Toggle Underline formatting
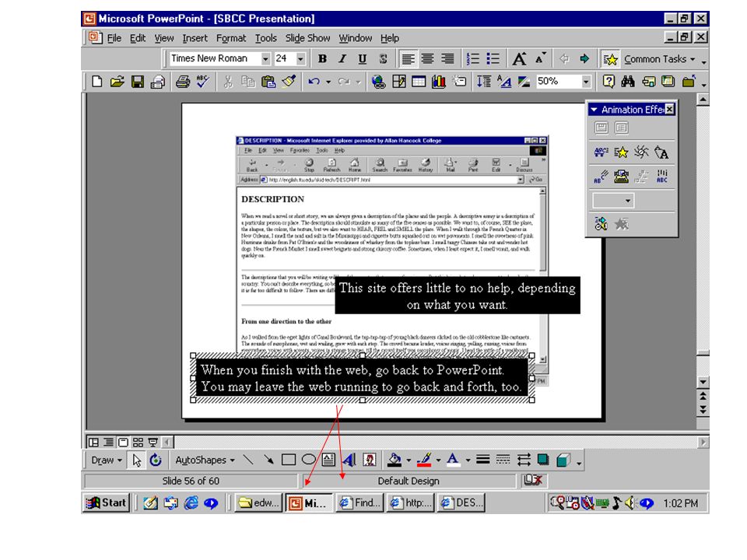The width and height of the screenshot is (747, 560). click(363, 59)
